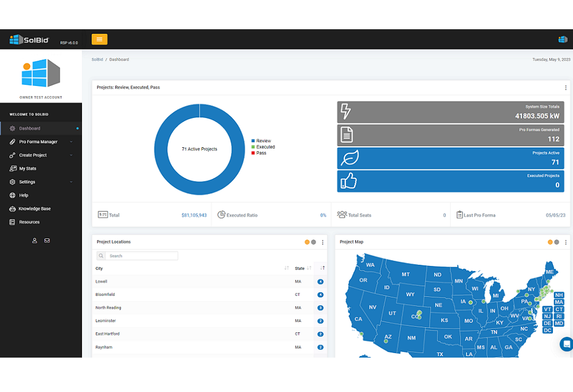Click the orange dot in Project Locations header
The image size is (573, 392).
point(307,242)
